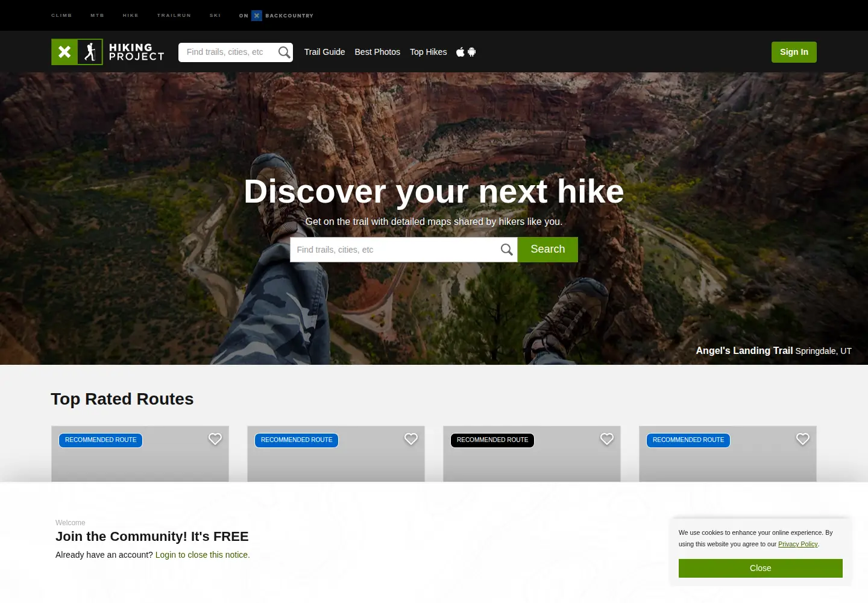Switch to the HIKE site

click(131, 16)
